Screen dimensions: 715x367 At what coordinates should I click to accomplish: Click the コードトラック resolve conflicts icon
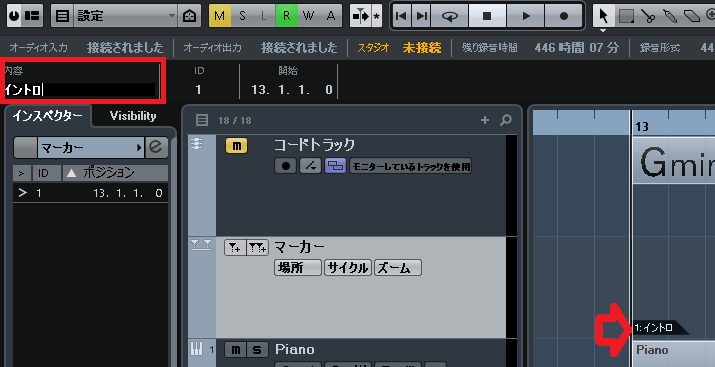pyautogui.click(x=311, y=166)
